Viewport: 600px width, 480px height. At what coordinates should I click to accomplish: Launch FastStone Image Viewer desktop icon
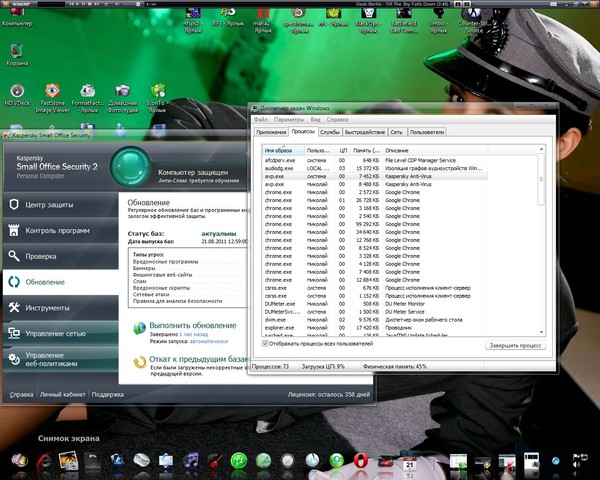(52, 98)
